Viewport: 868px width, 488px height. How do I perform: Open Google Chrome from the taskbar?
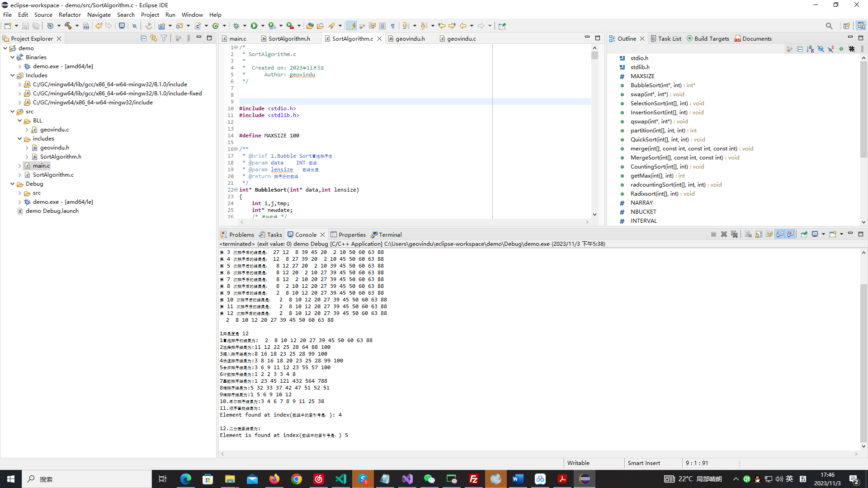click(x=297, y=479)
